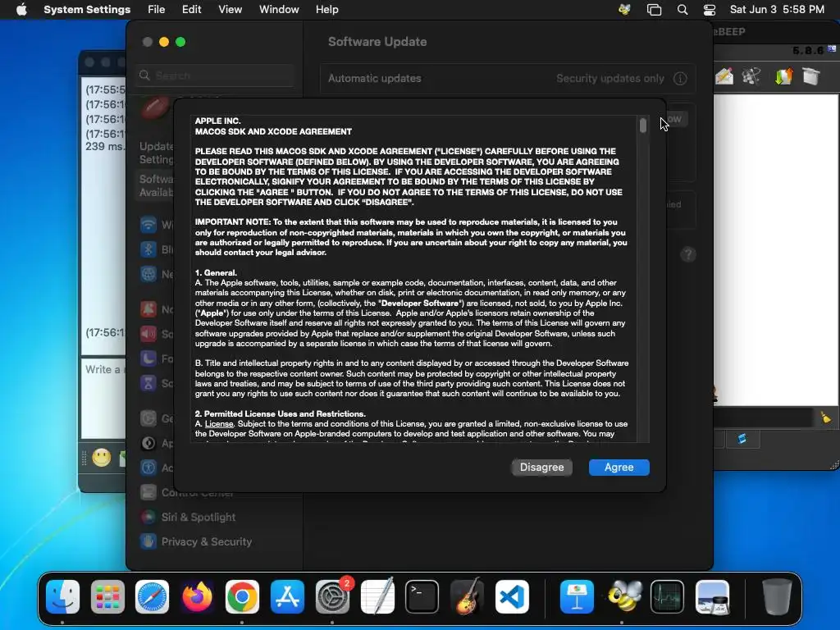Open Preview from the Dock
This screenshot has height=630, width=840.
click(713, 596)
